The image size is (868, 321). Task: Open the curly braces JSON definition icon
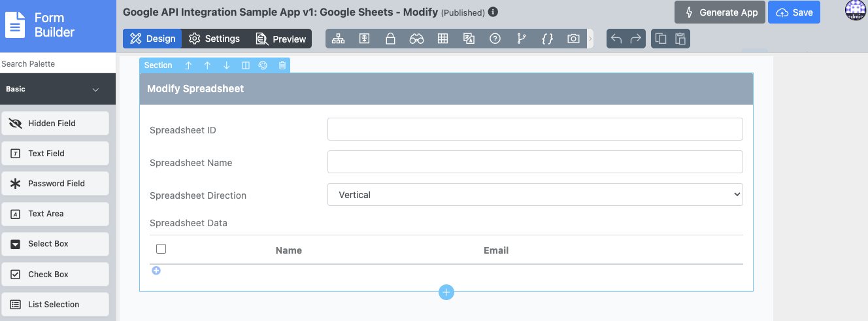547,39
